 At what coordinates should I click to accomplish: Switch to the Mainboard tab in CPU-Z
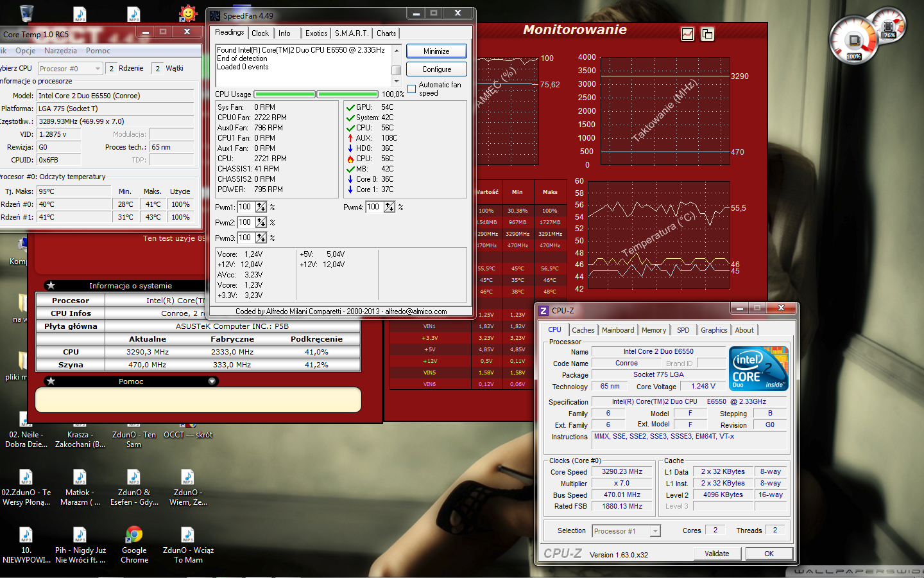tap(618, 330)
